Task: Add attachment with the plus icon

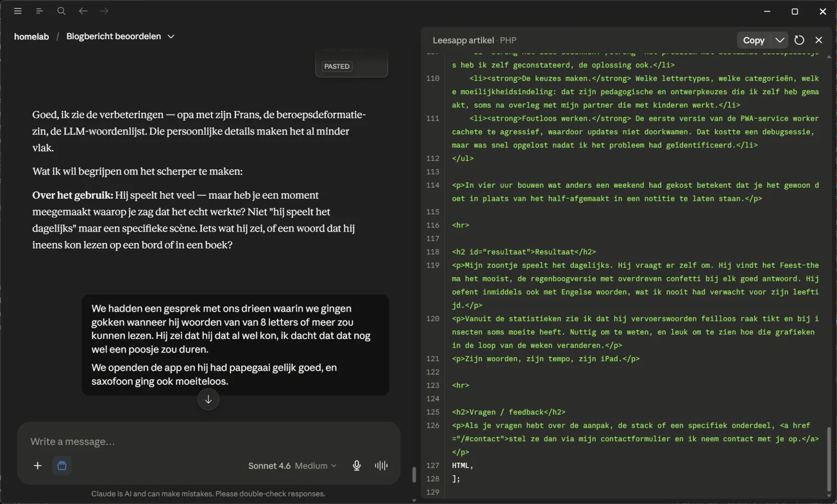Action: [38, 465]
